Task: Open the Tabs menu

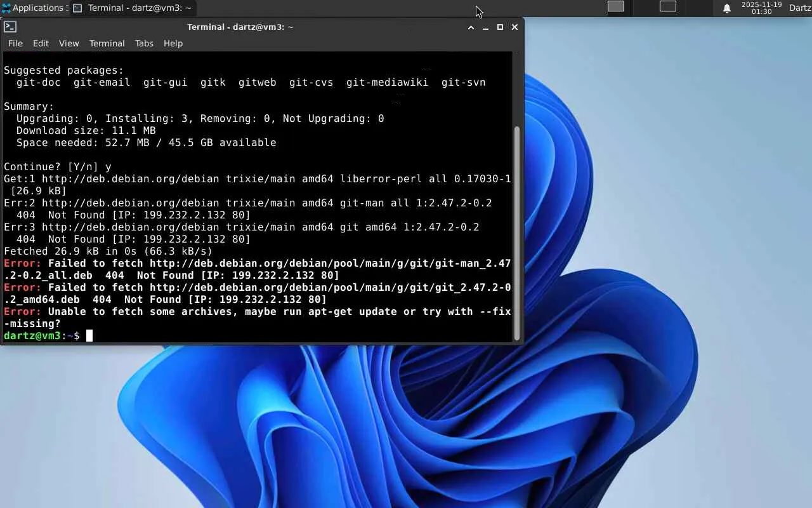Action: coord(144,43)
